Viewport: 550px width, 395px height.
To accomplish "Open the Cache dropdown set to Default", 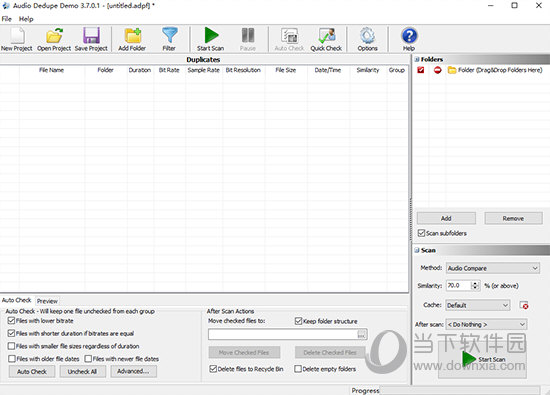I will coord(477,305).
